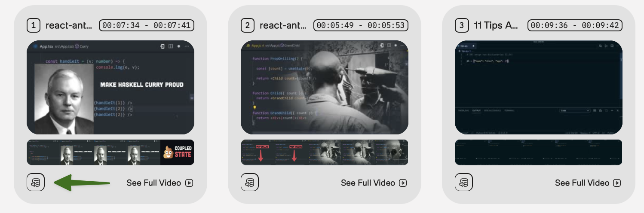Open transcript icon on card 2
644x213 pixels.
tap(250, 183)
